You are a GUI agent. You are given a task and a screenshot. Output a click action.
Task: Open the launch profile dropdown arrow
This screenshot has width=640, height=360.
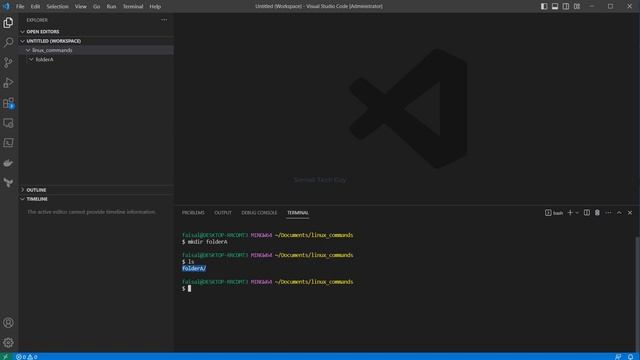[x=577, y=213]
